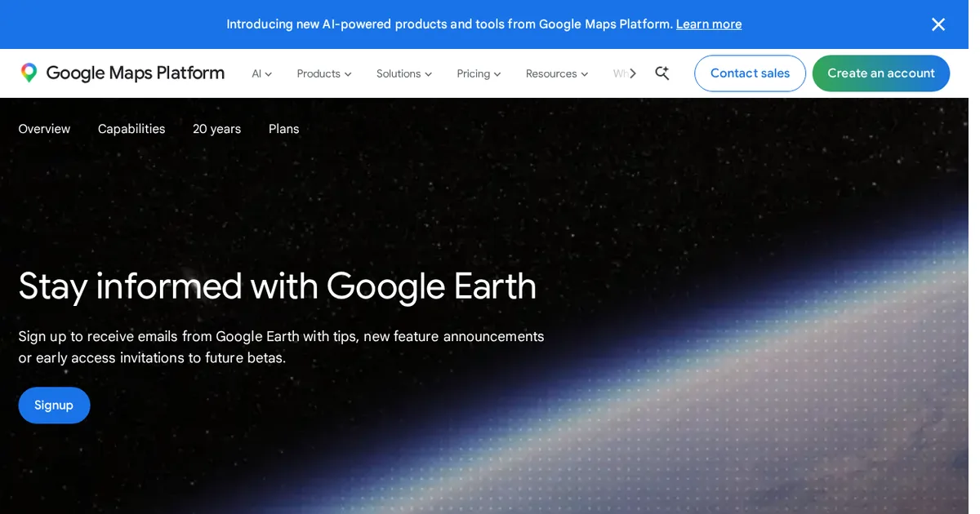980x514 pixels.
Task: Go to the 20 years section tab
Action: 216,129
